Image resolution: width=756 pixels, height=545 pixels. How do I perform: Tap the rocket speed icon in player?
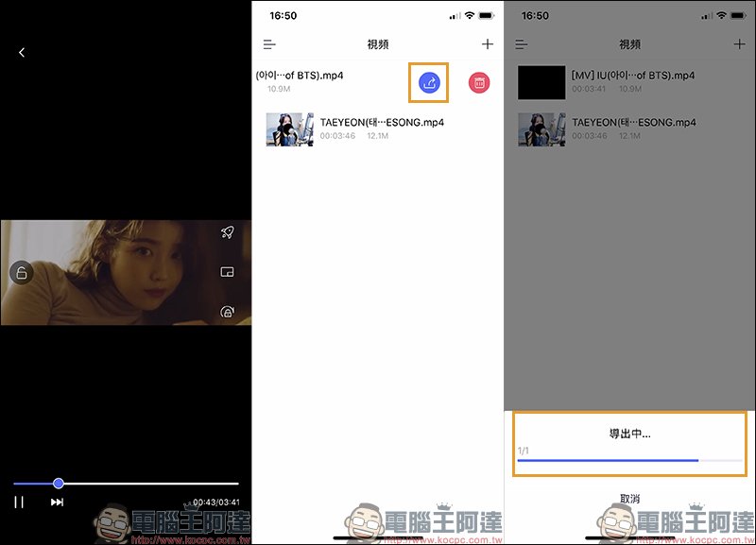coord(228,232)
